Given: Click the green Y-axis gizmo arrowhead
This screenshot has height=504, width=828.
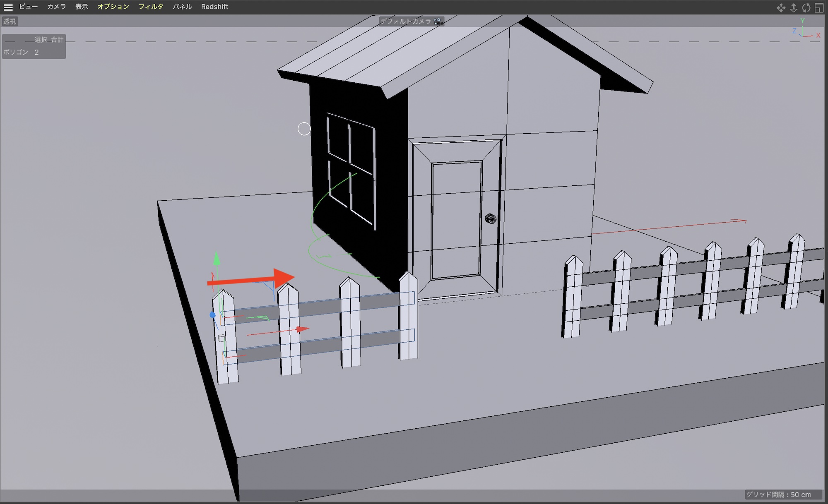Looking at the screenshot, I should 217,259.
